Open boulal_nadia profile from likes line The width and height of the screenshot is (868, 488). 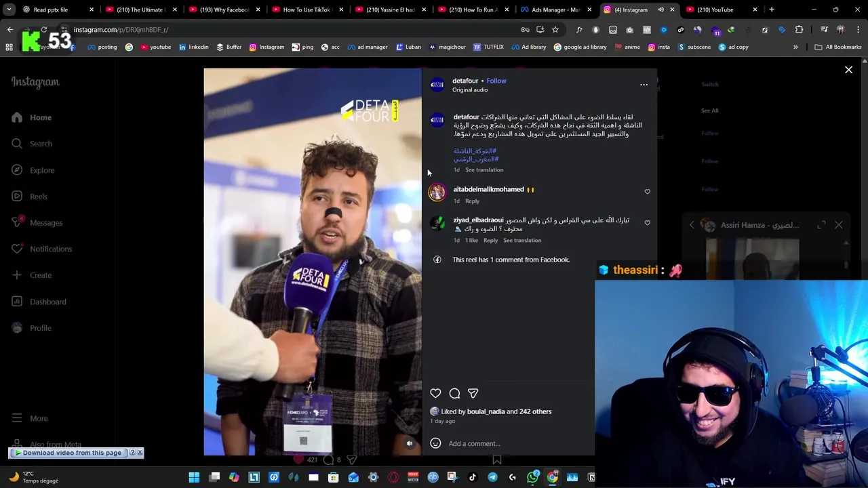coord(486,411)
